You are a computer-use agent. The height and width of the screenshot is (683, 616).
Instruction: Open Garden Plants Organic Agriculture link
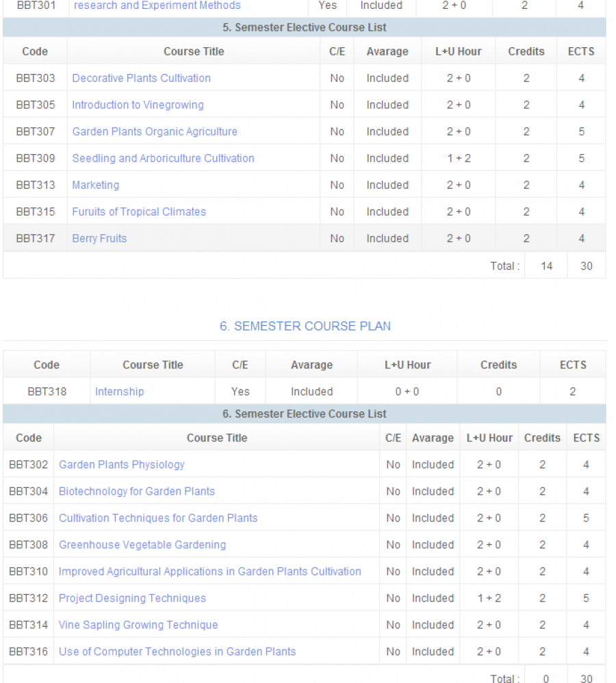[155, 131]
